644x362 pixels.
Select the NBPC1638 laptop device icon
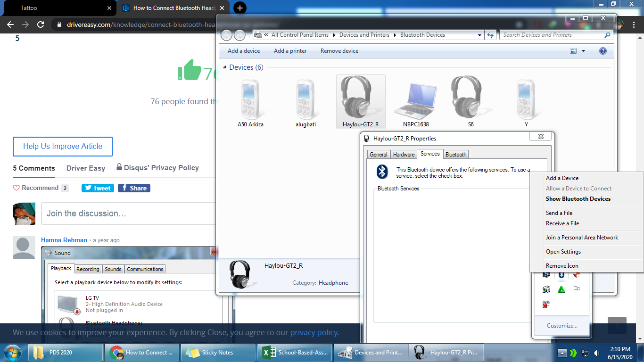pyautogui.click(x=415, y=99)
